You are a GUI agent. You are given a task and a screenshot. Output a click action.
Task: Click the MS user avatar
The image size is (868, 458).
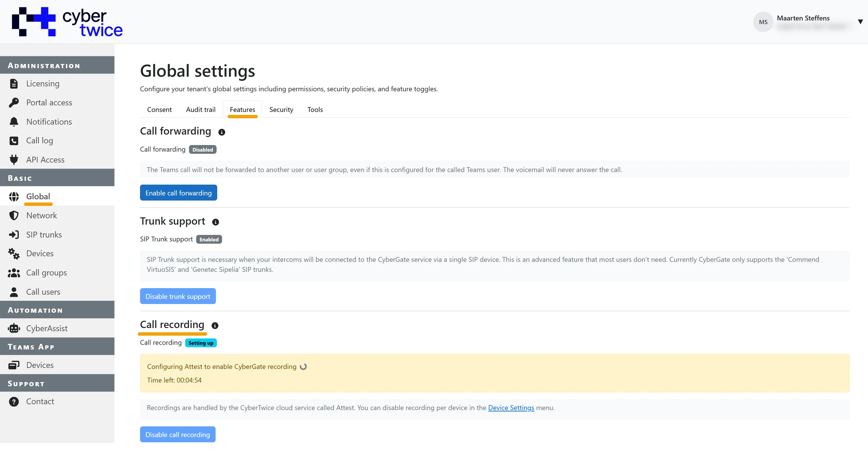click(x=763, y=22)
